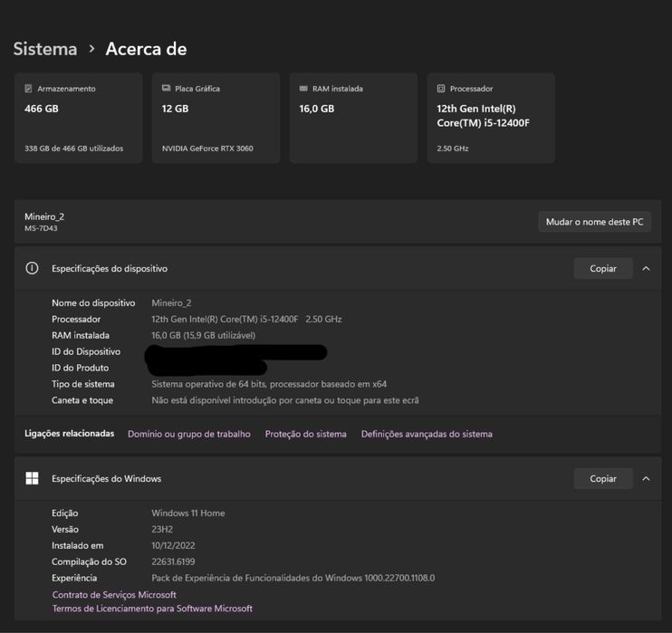Go back to Sistema breadcrumb
Image resolution: width=672 pixels, height=633 pixels.
point(45,49)
